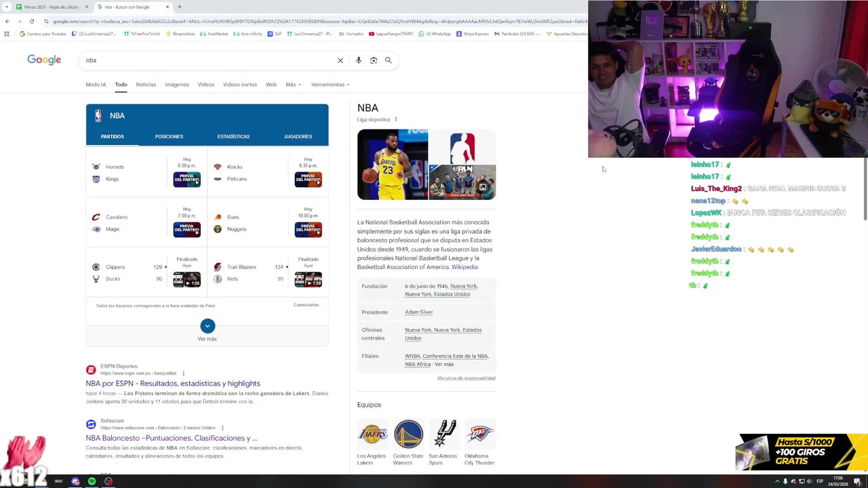Play the Trail Blazers vs Nets highlights video
This screenshot has width=868, height=488.
coord(308,279)
